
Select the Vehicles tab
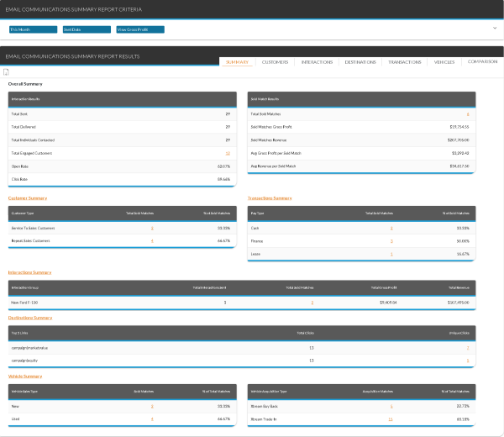point(444,61)
